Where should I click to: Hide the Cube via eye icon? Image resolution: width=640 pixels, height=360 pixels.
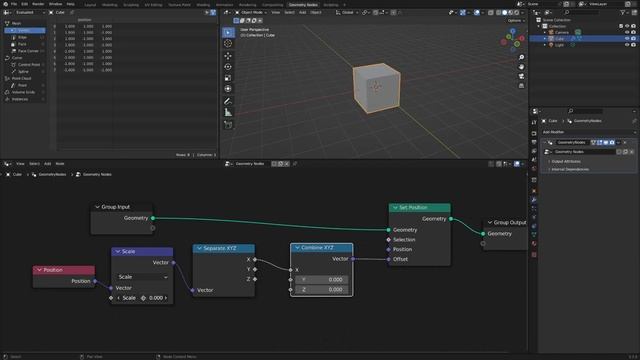(627, 38)
